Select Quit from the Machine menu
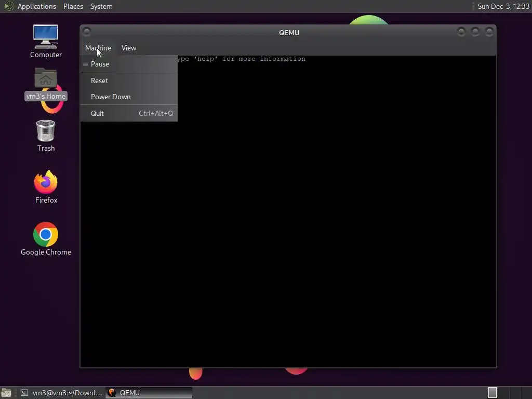This screenshot has width=532, height=399. coord(129,113)
